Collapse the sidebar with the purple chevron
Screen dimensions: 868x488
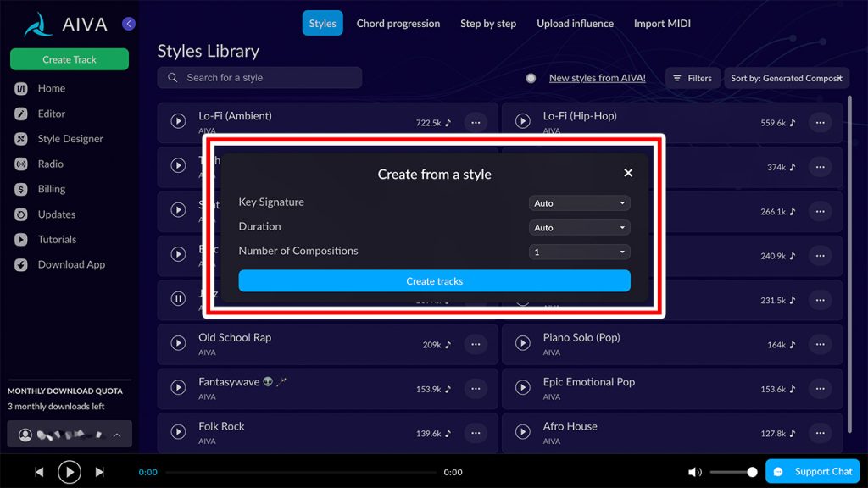(x=129, y=24)
